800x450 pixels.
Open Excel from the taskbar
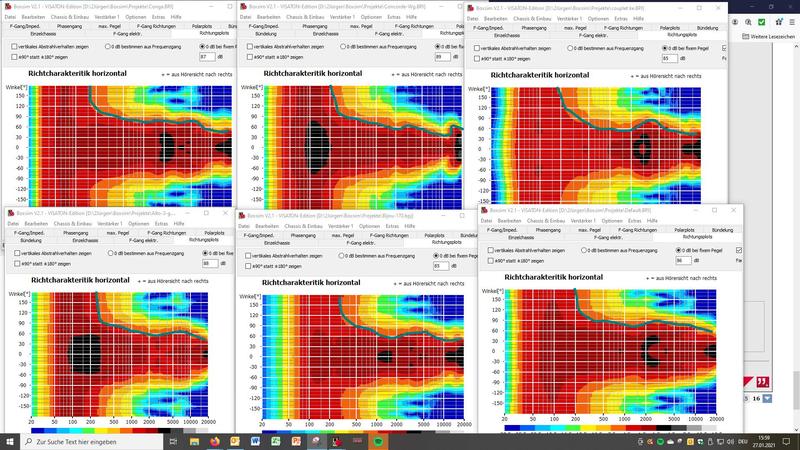[276, 441]
